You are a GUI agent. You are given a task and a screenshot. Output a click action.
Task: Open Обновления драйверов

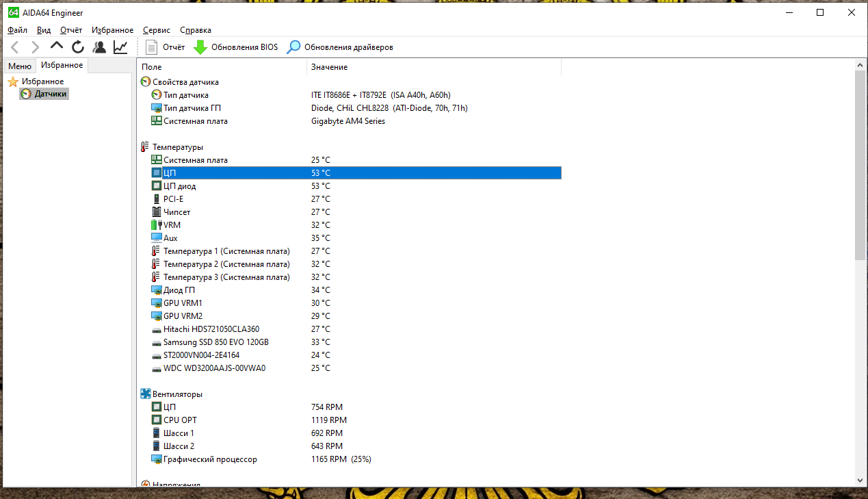340,47
